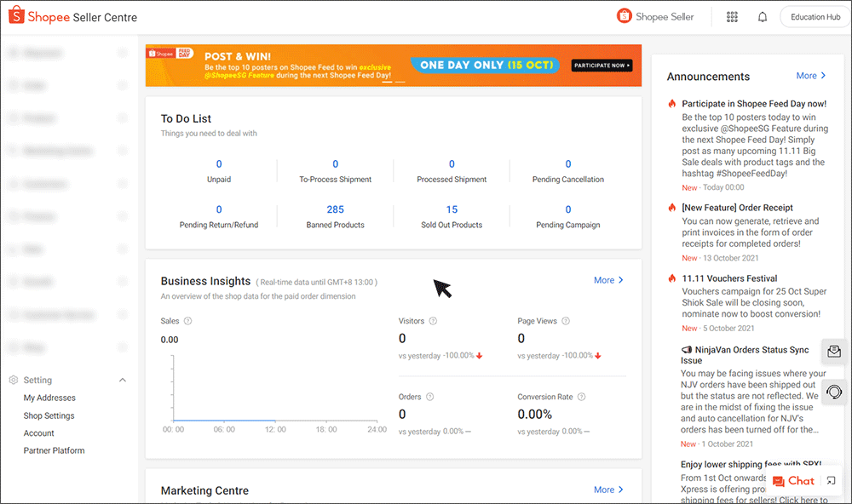
Task: Open the notifications bell icon
Action: coord(762,16)
